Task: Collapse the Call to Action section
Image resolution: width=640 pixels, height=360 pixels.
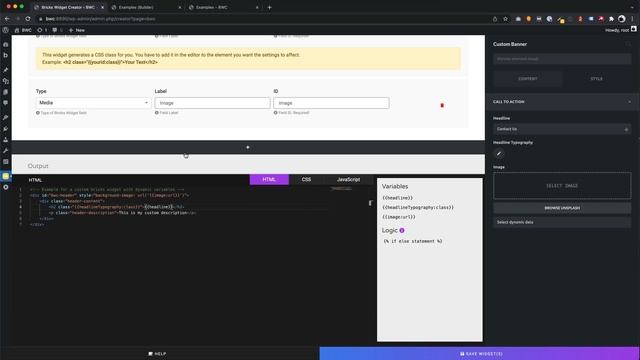Action: (562, 102)
